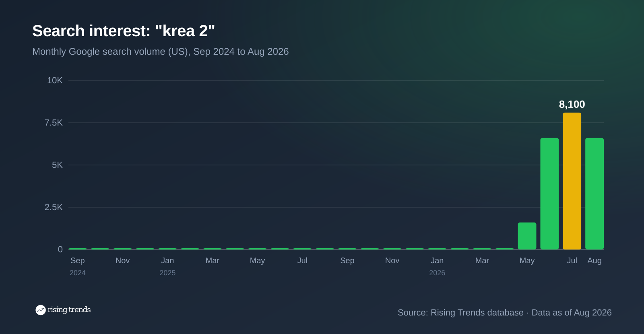The image size is (644, 334).
Task: Click the '2025' year label
Action: (x=167, y=273)
